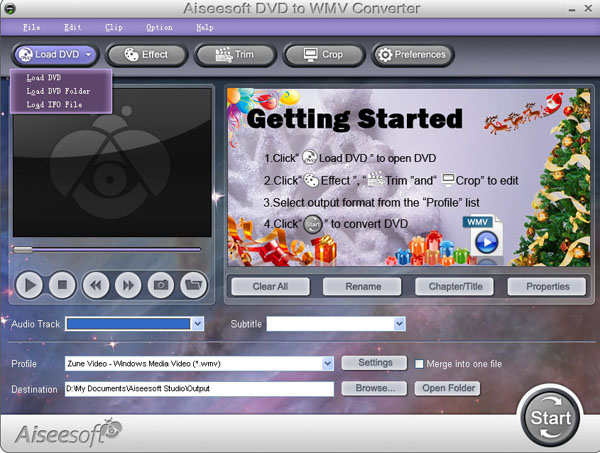Select Load IFO File menu entry

coord(54,104)
